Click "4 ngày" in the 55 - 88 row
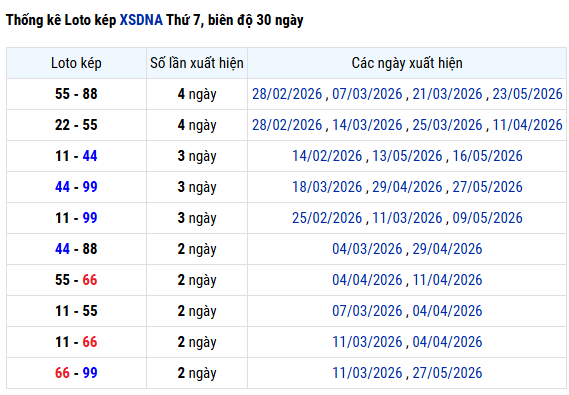The width and height of the screenshot is (569, 395). (x=197, y=94)
